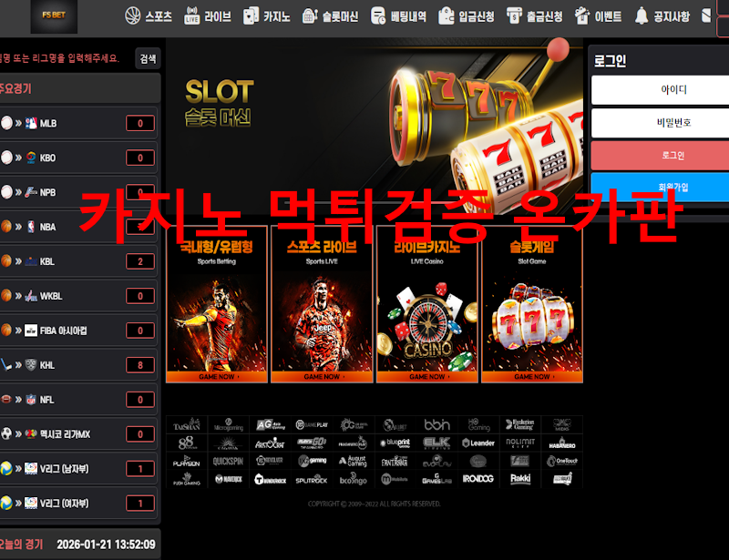The height and width of the screenshot is (560, 729).
Task: Go to the 카지노 menu
Action: pos(266,16)
